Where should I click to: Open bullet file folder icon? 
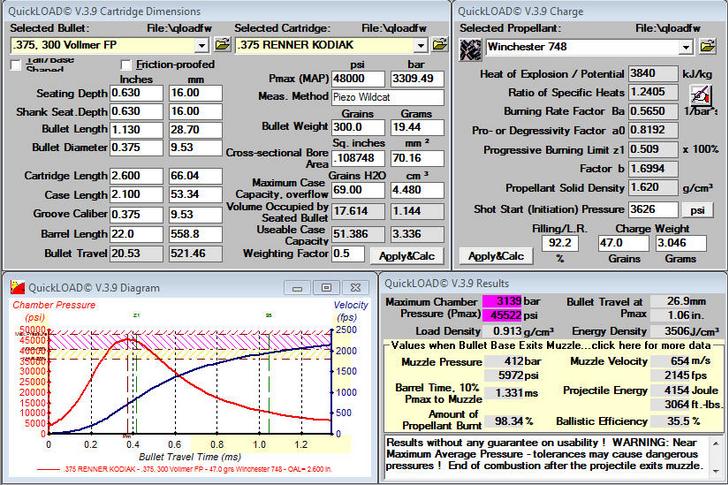point(222,46)
